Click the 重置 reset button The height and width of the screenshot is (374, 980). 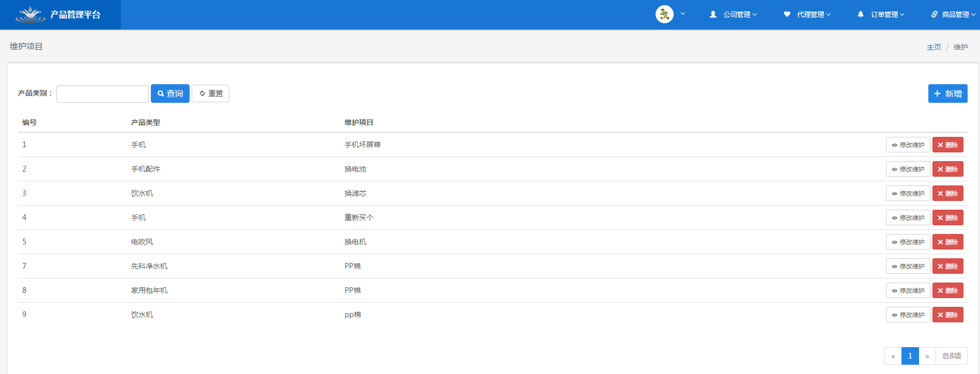[x=210, y=93]
